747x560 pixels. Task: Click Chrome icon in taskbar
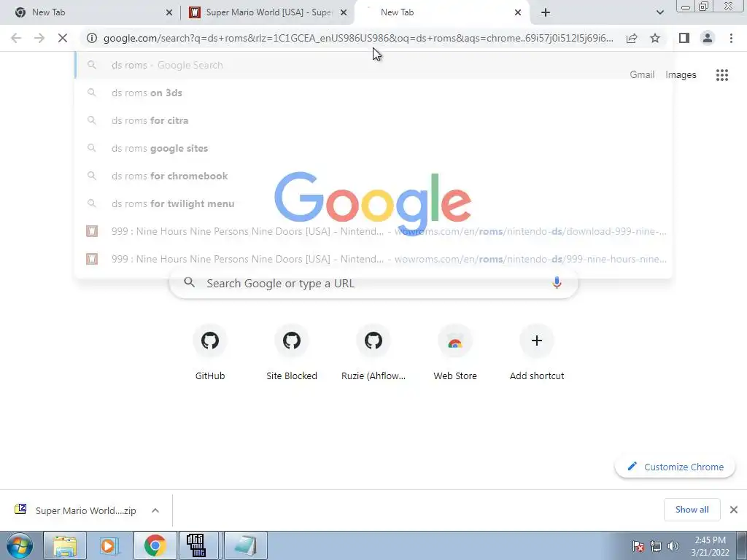point(155,545)
